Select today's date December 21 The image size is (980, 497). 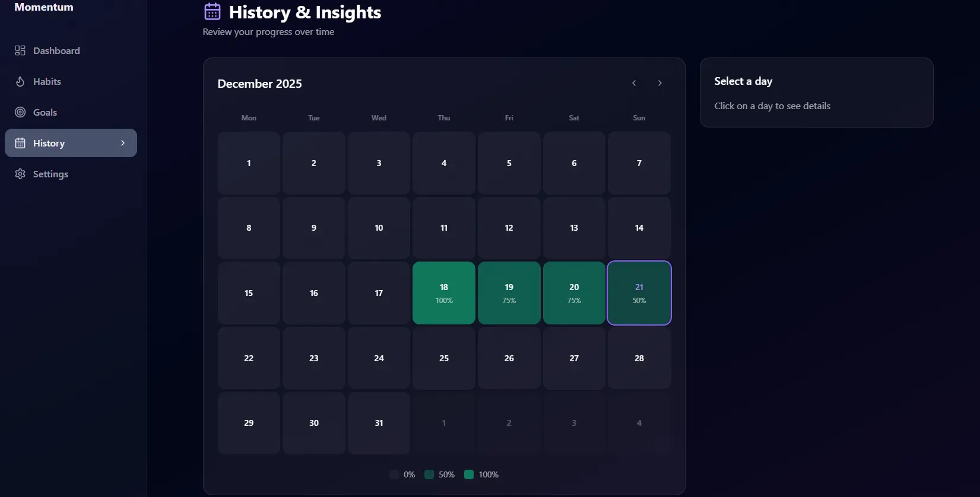[639, 293]
